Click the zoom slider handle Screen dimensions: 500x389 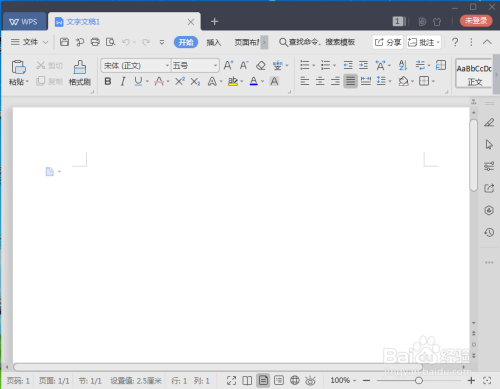tap(419, 380)
